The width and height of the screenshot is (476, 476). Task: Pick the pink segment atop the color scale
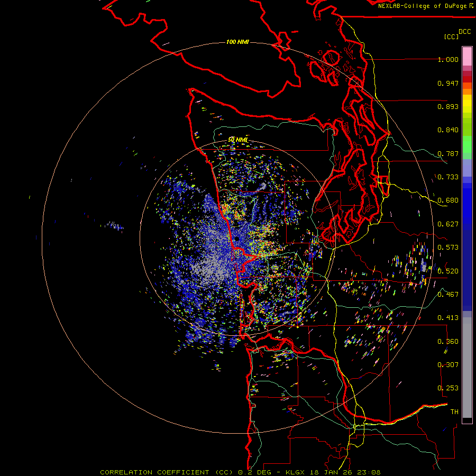point(467,56)
